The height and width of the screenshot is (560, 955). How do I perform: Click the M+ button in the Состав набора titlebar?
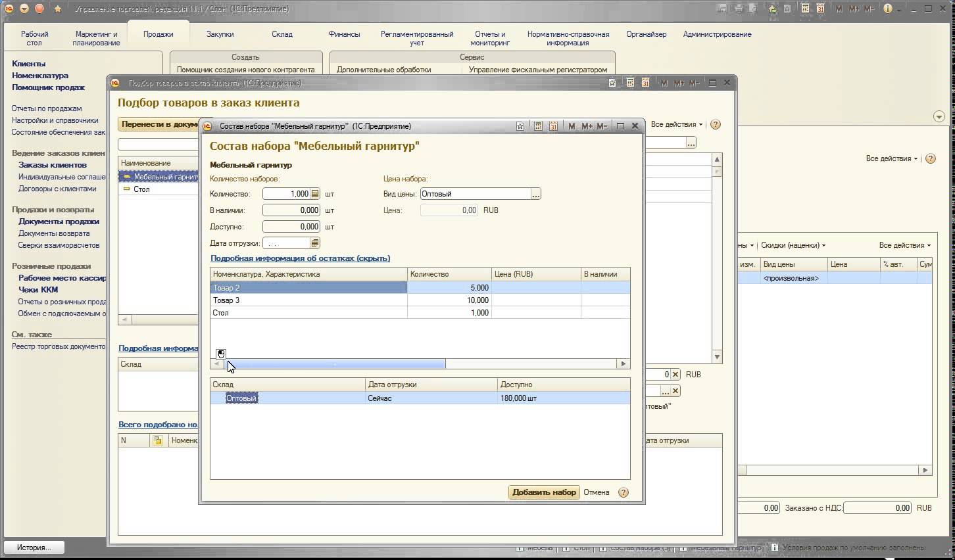click(587, 126)
